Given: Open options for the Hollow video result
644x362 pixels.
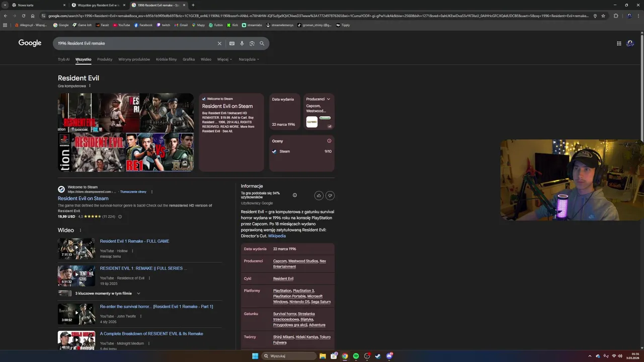Looking at the screenshot, I should tap(132, 251).
